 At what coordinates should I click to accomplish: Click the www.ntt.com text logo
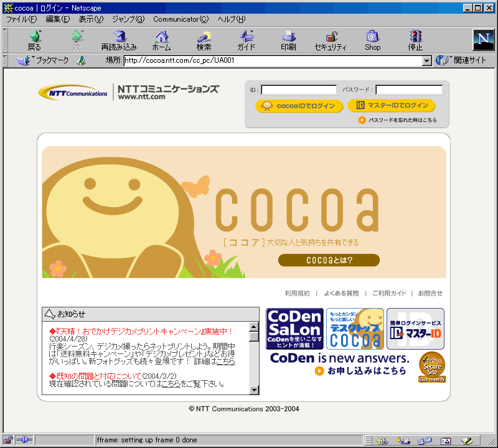point(142,97)
